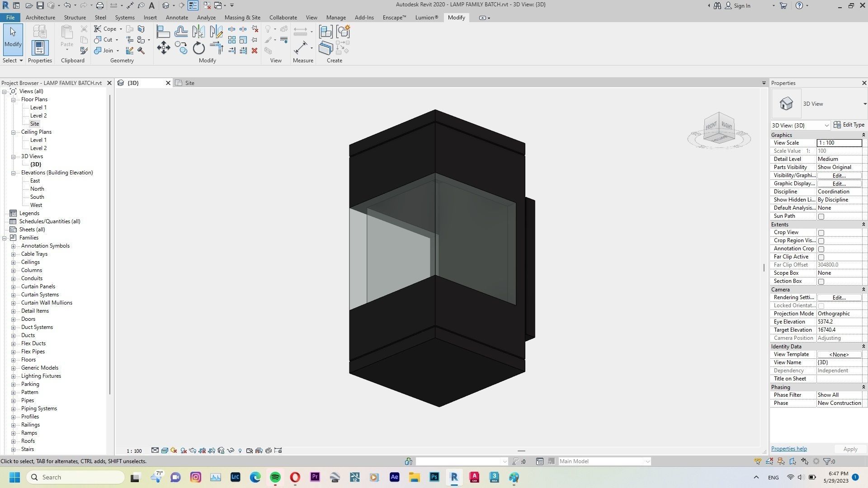Click the View Scale value field
868x488 pixels.
pos(839,143)
